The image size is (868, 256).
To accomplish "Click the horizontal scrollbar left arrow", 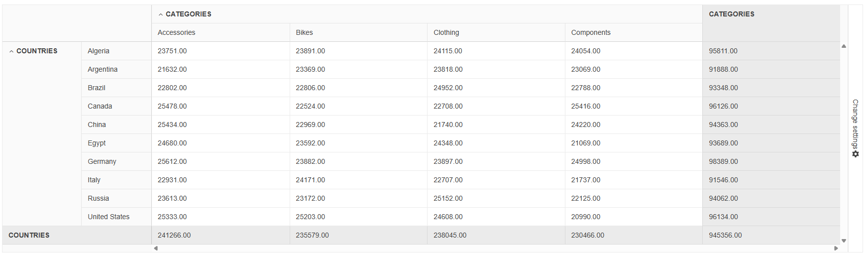I will [156, 248].
